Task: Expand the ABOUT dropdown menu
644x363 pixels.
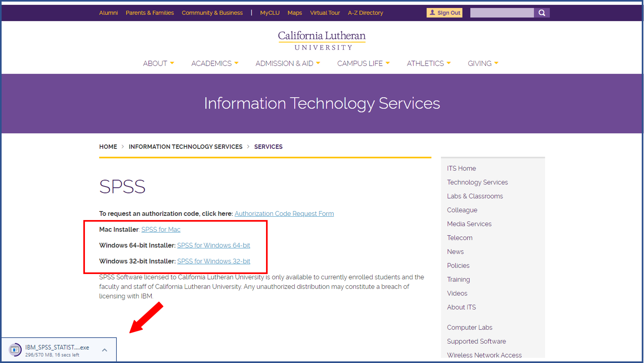Action: coord(159,64)
